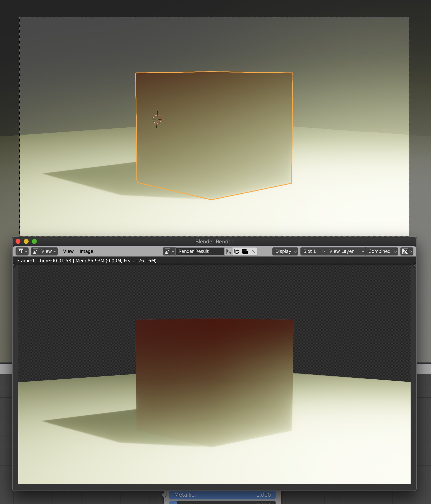Viewport: 431px width, 504px height.
Task: Minimize the Blender Render window
Action: click(26, 241)
